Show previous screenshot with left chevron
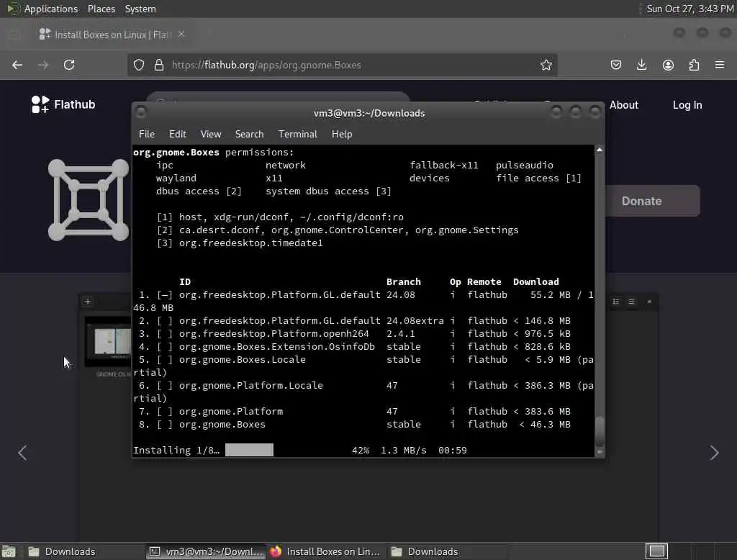This screenshot has height=560, width=737. click(x=22, y=453)
